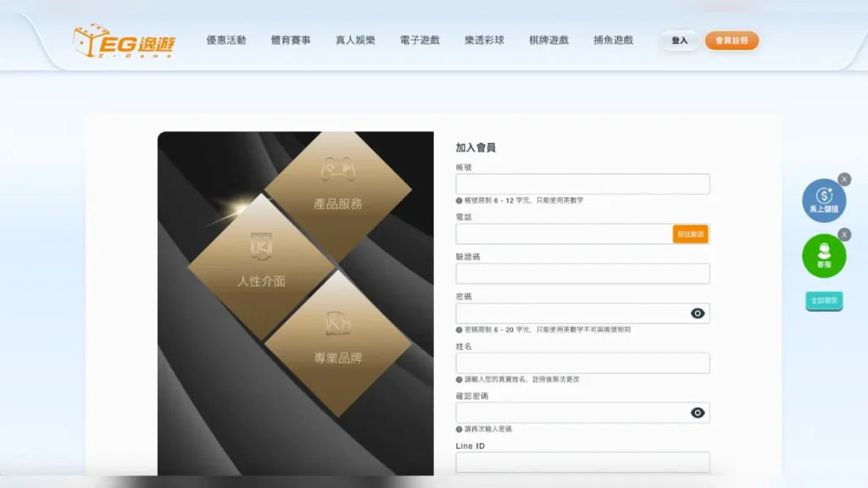The height and width of the screenshot is (488, 868).
Task: Click the Line ID input field
Action: click(582, 462)
